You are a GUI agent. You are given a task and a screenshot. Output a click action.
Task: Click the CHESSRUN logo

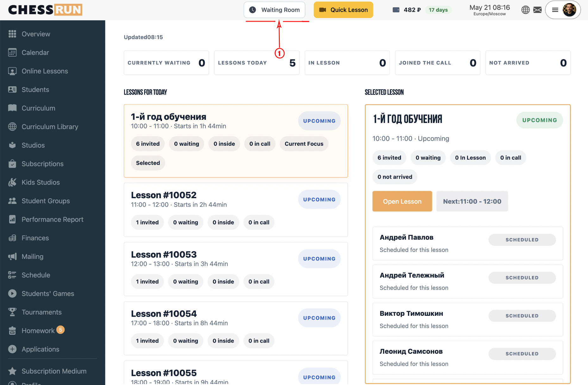click(x=45, y=10)
